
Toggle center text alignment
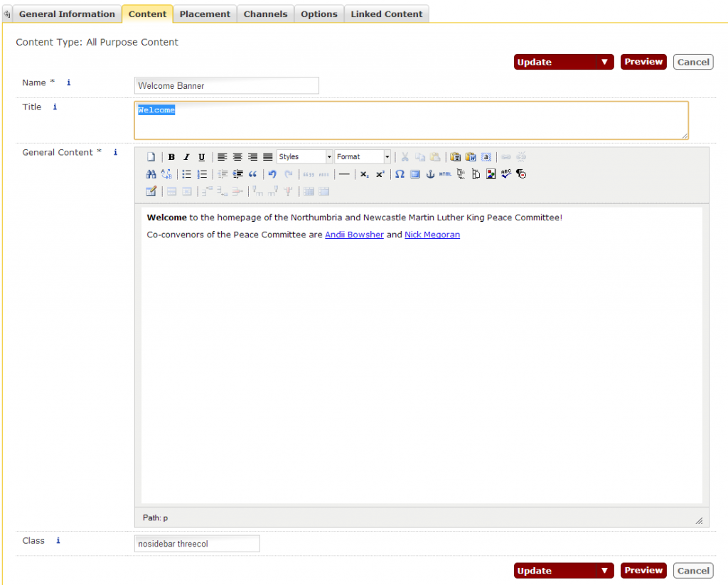click(x=237, y=157)
